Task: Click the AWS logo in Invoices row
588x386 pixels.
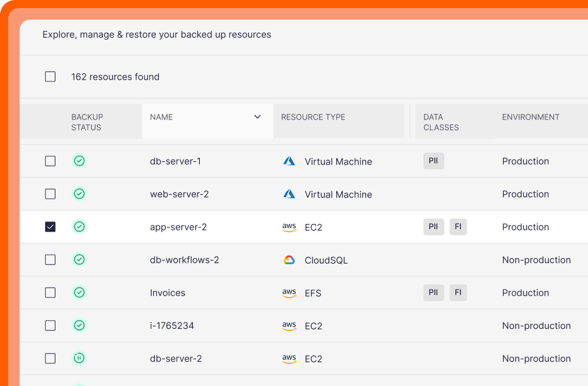Action: click(289, 293)
